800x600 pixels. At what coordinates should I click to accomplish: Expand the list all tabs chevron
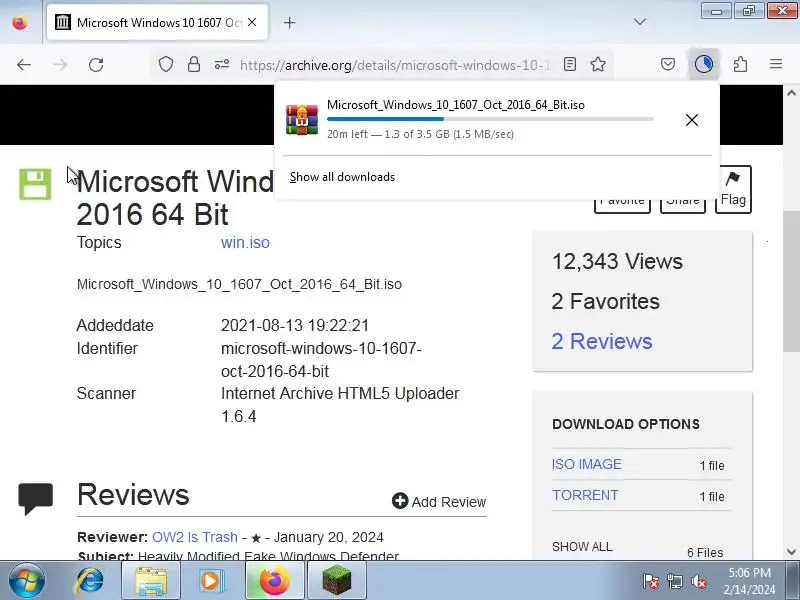[640, 22]
